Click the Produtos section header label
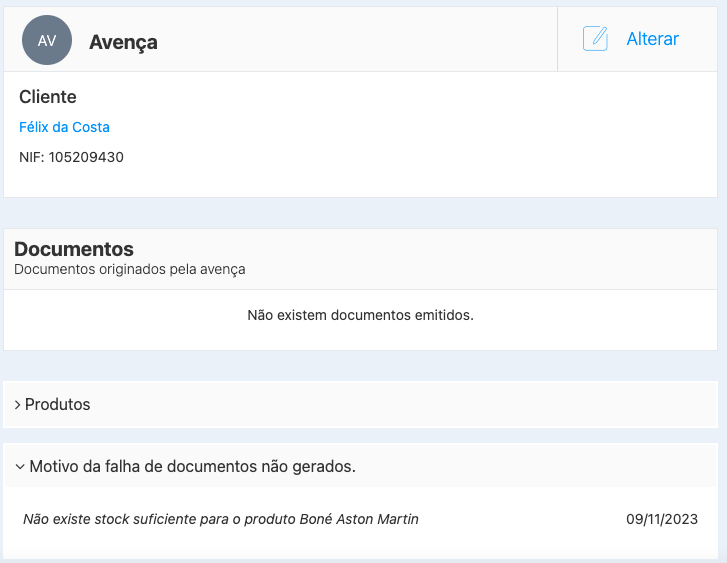This screenshot has width=727, height=563. click(x=58, y=405)
